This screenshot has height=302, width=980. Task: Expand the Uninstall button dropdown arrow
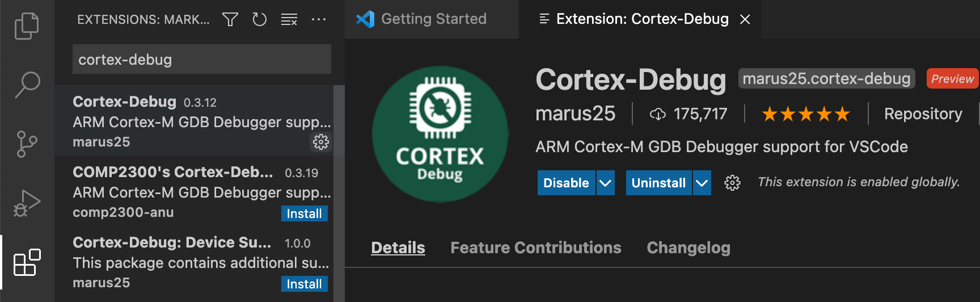[702, 183]
